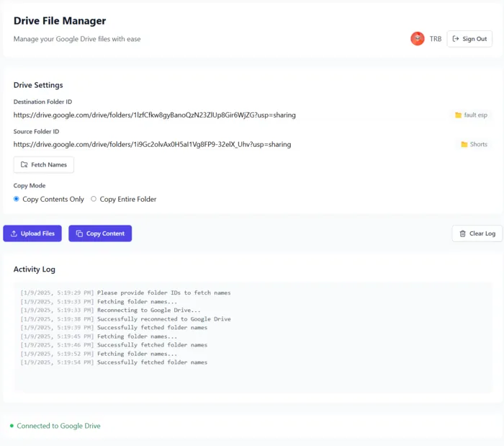Click the folder icon next to fault esp
Image resolution: width=504 pixels, height=446 pixels.
pos(458,115)
